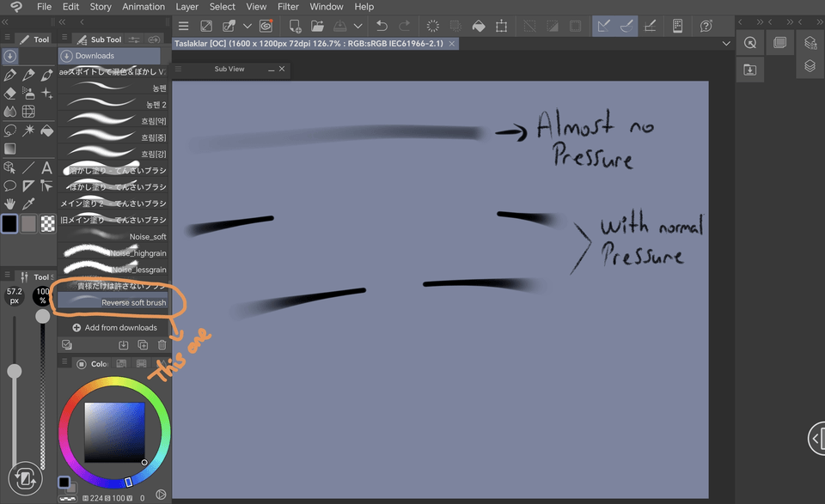The height and width of the screenshot is (504, 825).
Task: Collapse right panel side handle
Action: (817, 438)
